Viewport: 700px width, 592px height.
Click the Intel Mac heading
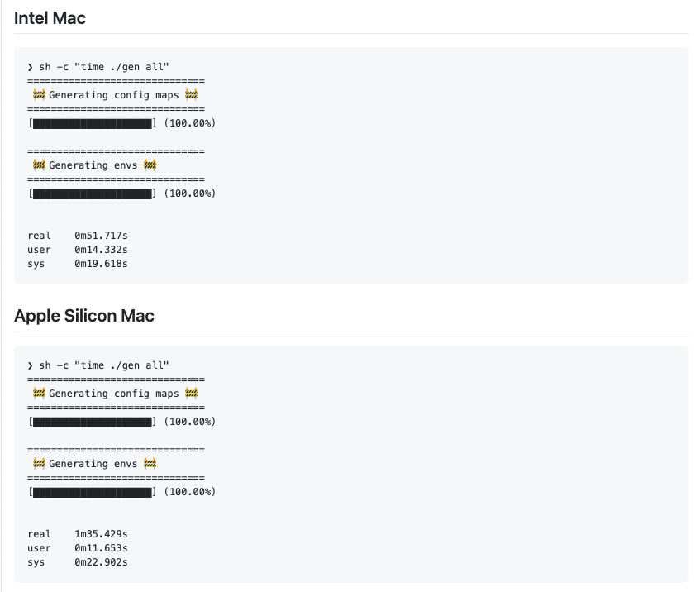[50, 18]
